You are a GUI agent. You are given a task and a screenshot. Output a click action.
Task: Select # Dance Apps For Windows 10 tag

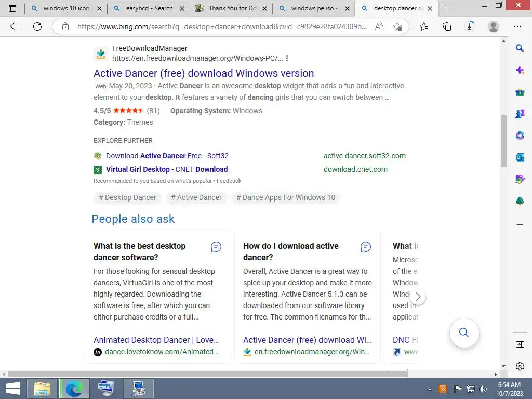coord(286,197)
